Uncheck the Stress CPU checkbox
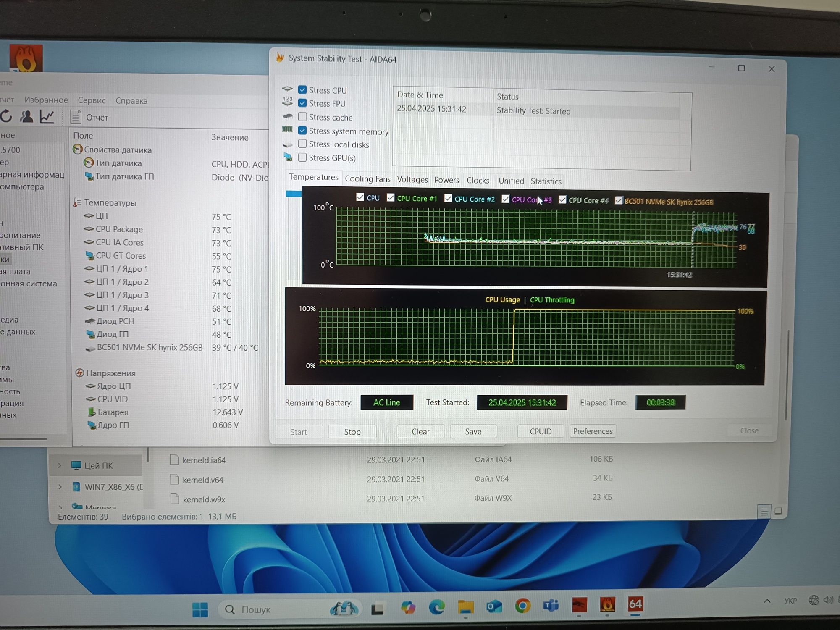Image resolution: width=840 pixels, height=630 pixels. click(302, 89)
